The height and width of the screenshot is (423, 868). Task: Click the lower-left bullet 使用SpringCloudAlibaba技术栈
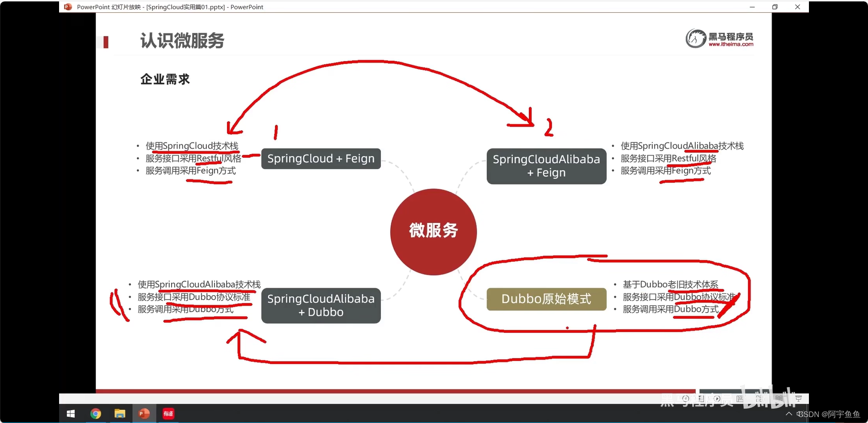click(199, 284)
